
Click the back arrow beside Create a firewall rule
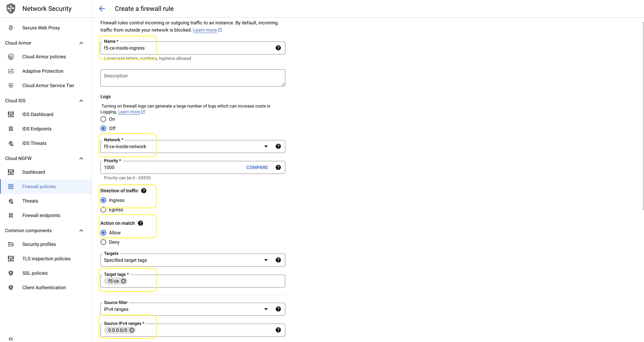pyautogui.click(x=102, y=9)
